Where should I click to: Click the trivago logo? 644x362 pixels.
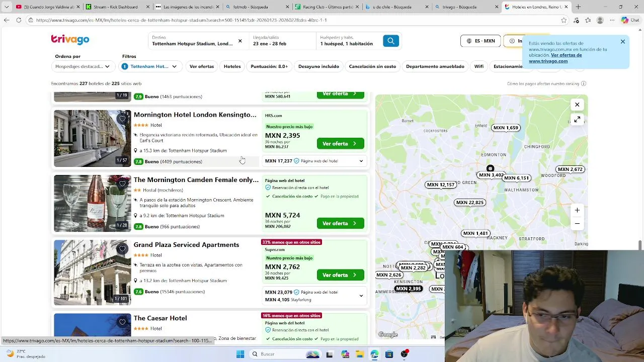tap(70, 40)
